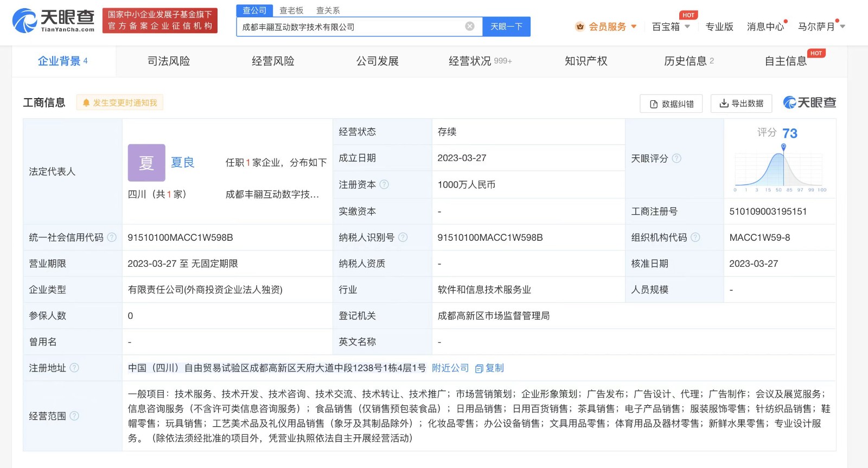
Task: Click help icon next to 注册资本
Action: coord(384,184)
